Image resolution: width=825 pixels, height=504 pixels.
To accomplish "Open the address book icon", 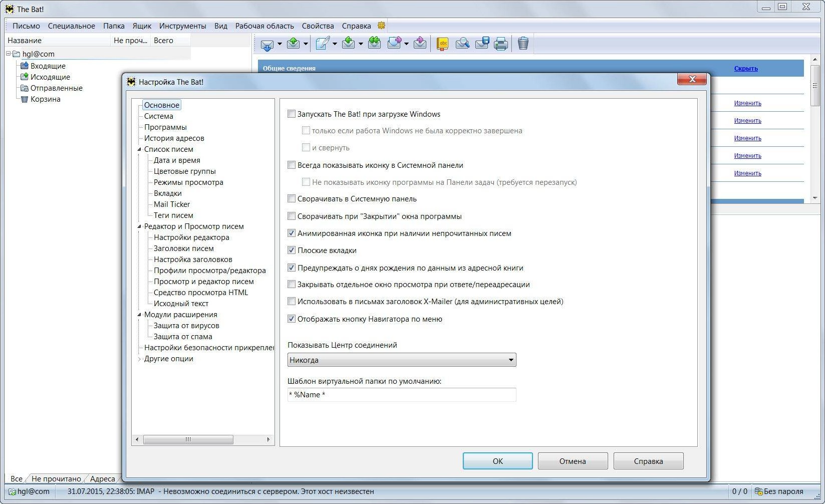I will coord(442,44).
